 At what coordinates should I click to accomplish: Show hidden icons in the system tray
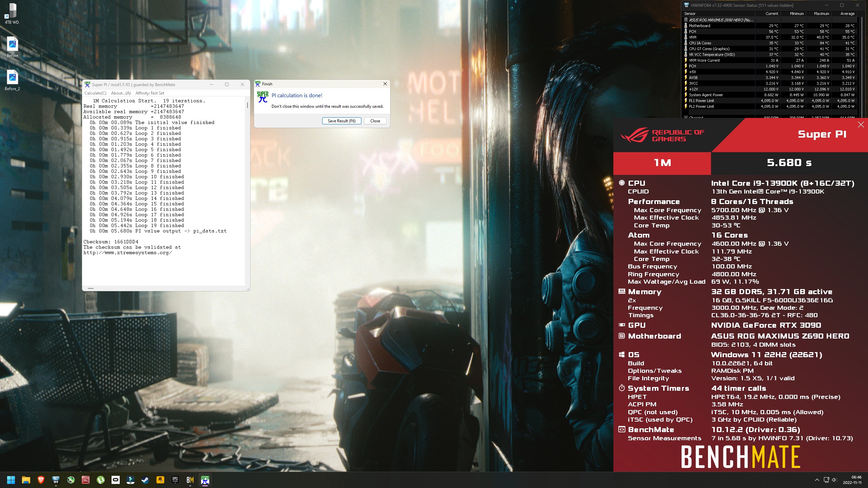click(x=817, y=480)
